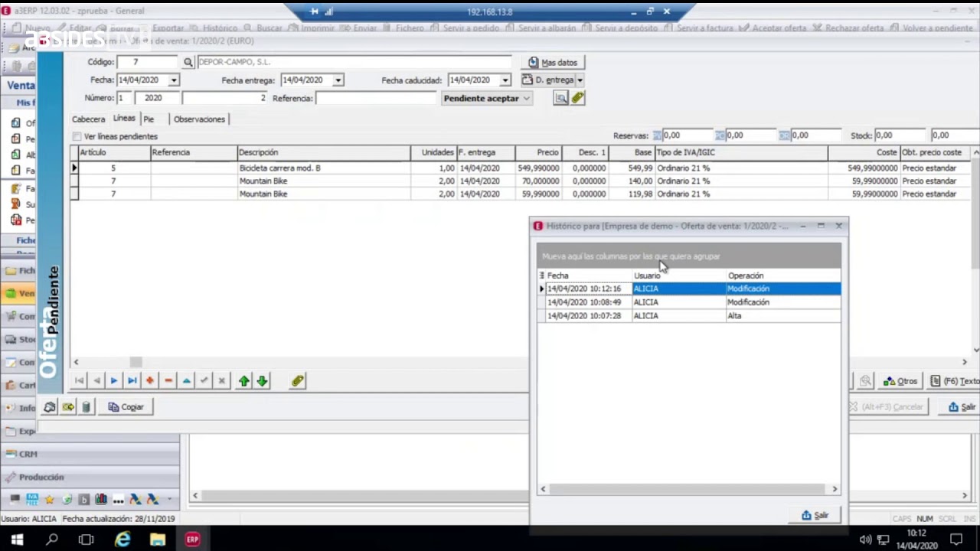This screenshot has height=551, width=980.
Task: Open column chooser in Histórico grid
Action: pyautogui.click(x=542, y=275)
